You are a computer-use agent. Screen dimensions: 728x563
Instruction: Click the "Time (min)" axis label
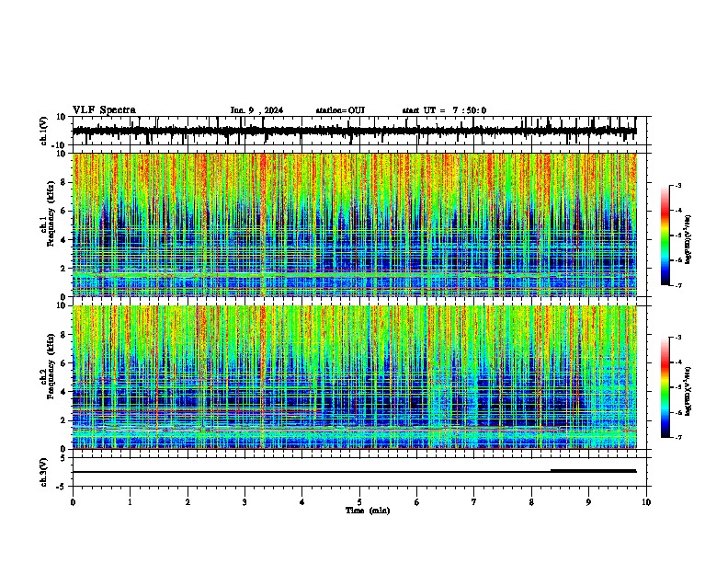coord(368,511)
